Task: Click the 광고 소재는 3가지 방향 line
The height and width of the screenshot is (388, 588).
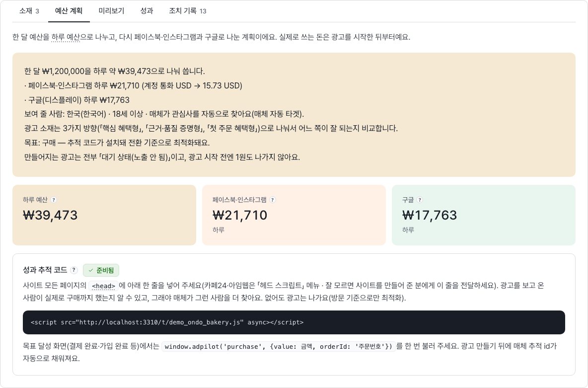Action: point(211,128)
